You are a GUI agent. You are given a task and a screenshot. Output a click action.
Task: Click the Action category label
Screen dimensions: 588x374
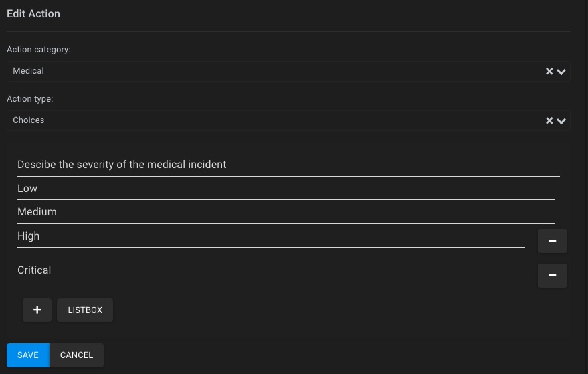coord(38,50)
